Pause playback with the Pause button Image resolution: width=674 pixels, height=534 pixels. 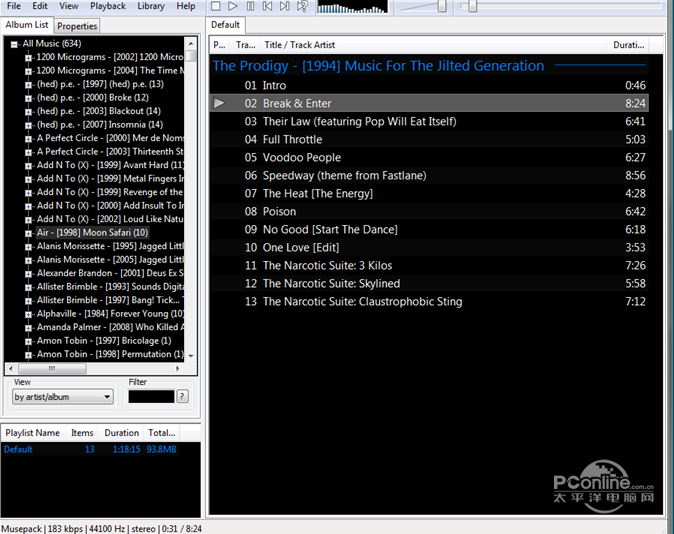pos(250,6)
